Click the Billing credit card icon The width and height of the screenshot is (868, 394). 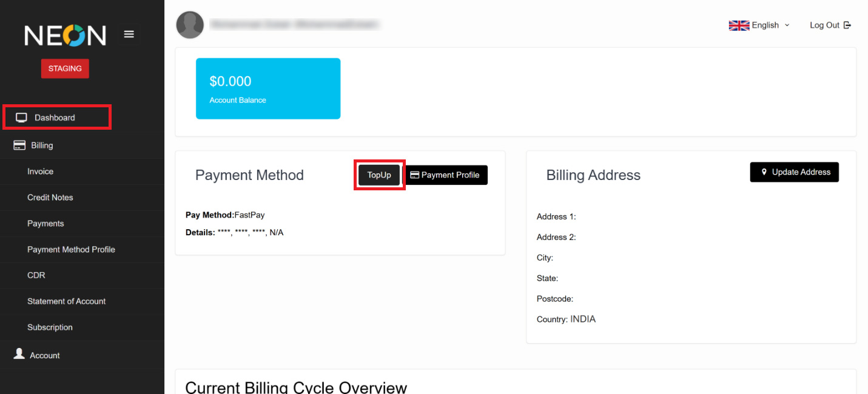tap(19, 145)
